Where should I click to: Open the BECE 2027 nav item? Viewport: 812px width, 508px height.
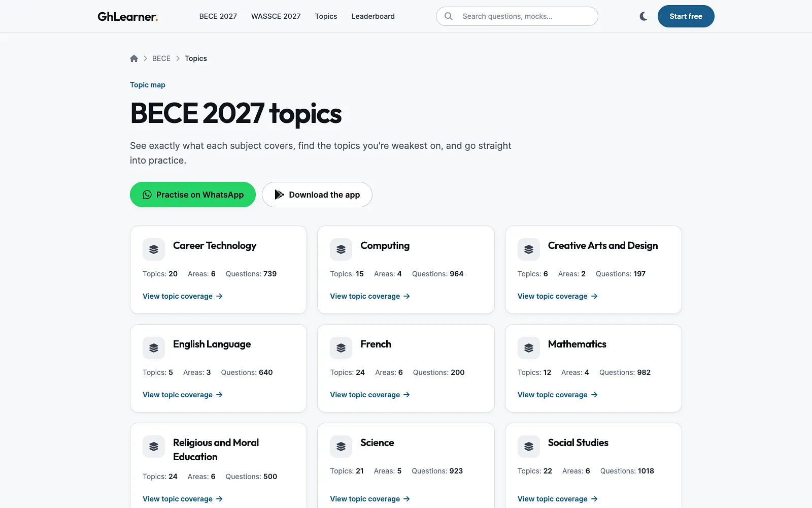[218, 16]
